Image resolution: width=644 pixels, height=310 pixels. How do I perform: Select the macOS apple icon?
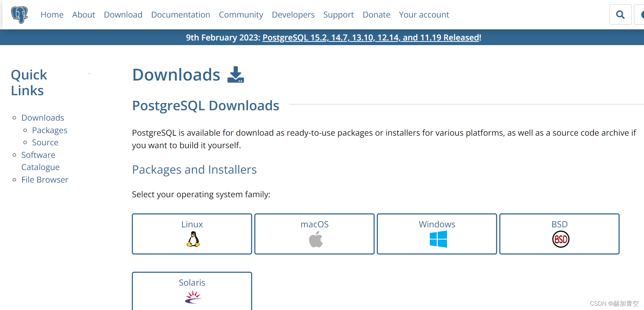(x=316, y=239)
